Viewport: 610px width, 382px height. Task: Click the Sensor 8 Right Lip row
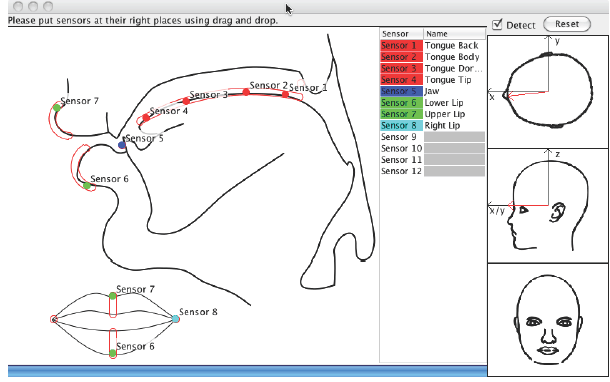pos(433,125)
